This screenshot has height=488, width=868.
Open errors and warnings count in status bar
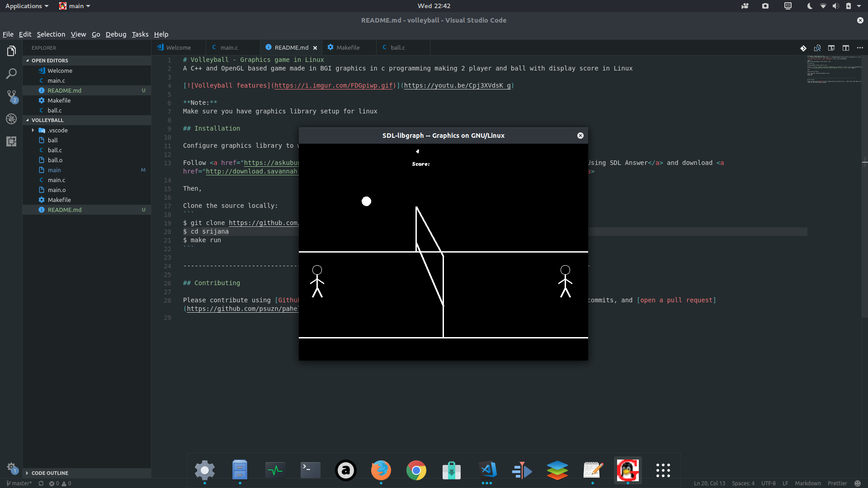pyautogui.click(x=60, y=483)
